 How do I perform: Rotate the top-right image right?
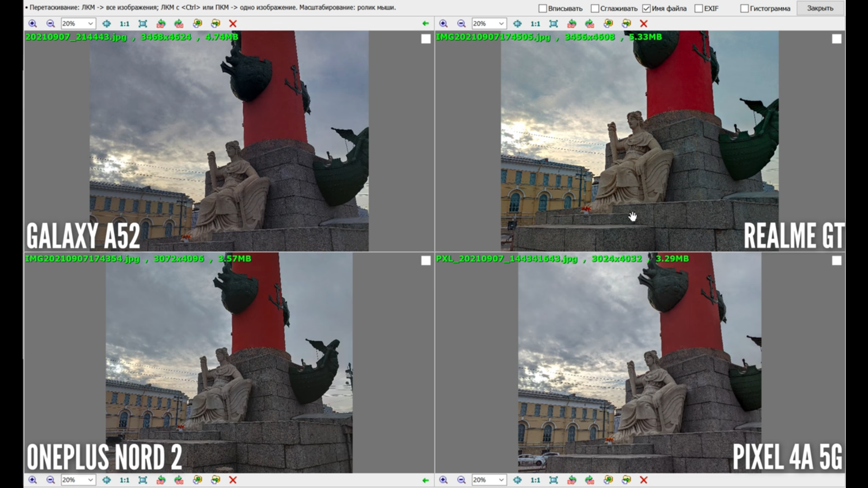[x=590, y=23]
